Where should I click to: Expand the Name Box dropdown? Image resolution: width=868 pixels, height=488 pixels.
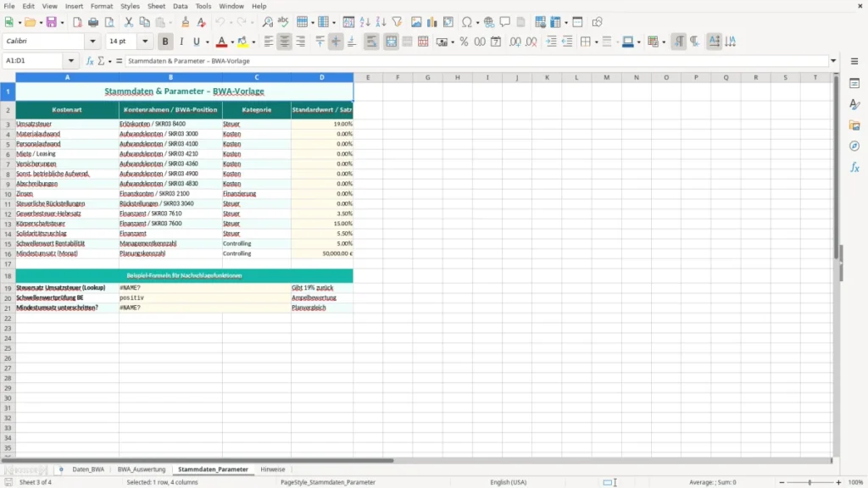(71, 61)
